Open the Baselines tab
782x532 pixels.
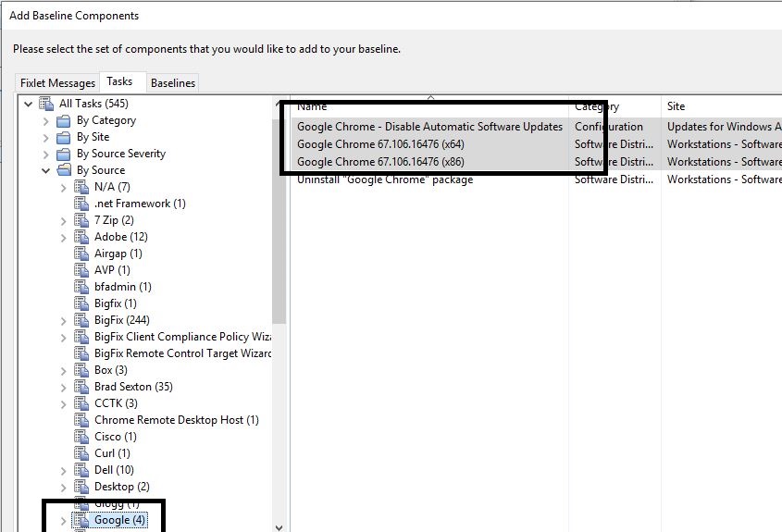pyautogui.click(x=173, y=82)
